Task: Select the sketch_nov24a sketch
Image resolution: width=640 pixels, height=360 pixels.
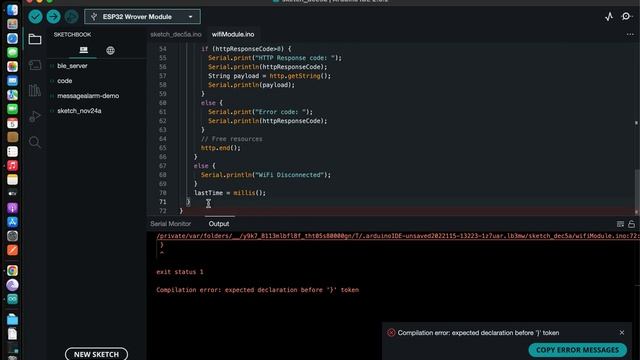Action: coord(79,111)
